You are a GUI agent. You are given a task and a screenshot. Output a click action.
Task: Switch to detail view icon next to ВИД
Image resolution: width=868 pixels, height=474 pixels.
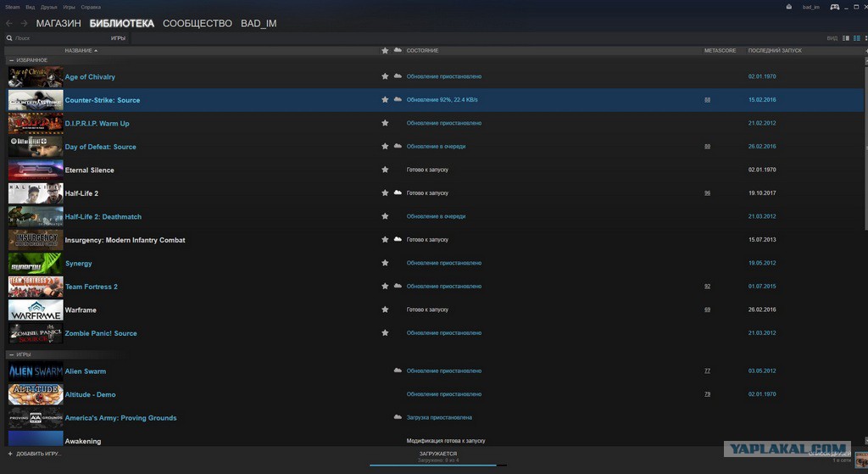click(x=846, y=38)
